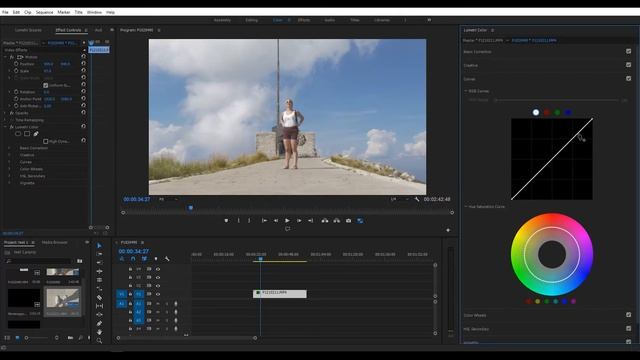Select the Selection tool in the tools panel
Screen dimensions: 640x360
pyautogui.click(x=99, y=246)
